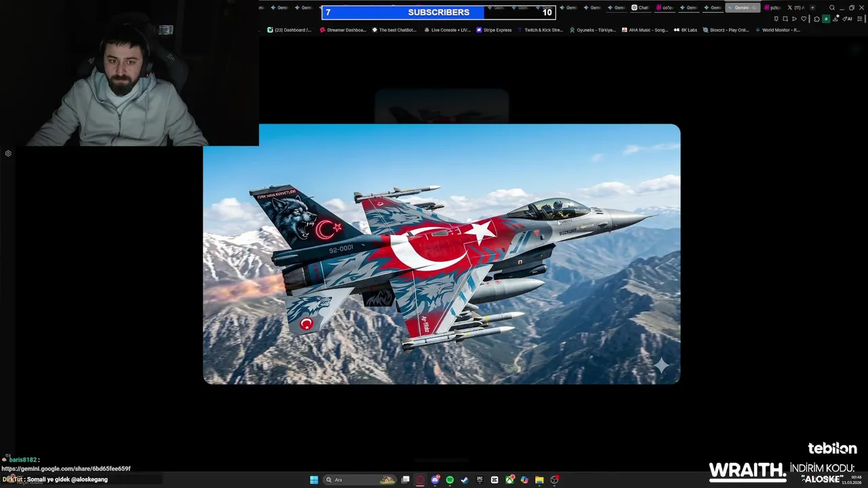
Task: Open Xbox app from the taskbar
Action: [509, 480]
